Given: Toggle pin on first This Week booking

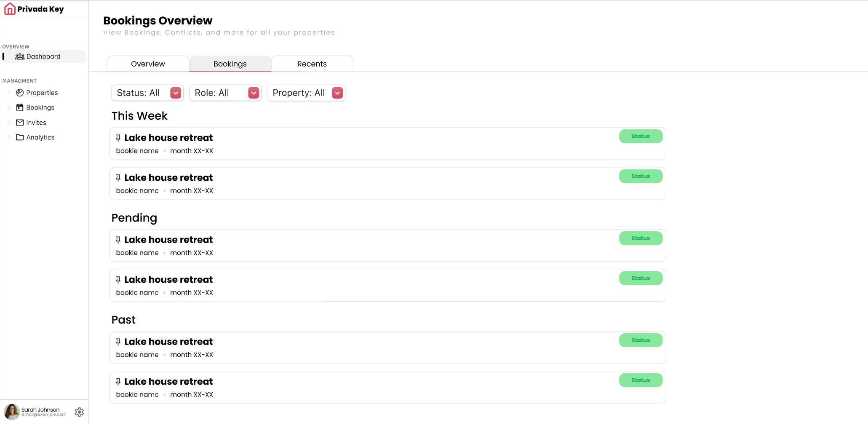Looking at the screenshot, I should (118, 138).
